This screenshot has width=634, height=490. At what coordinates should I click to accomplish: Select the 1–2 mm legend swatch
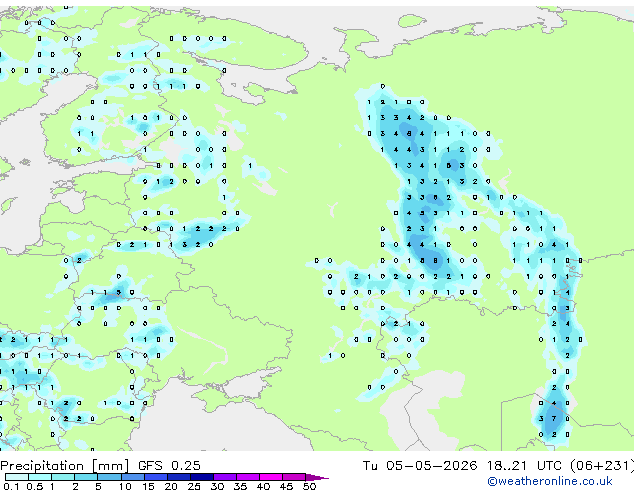(63, 477)
